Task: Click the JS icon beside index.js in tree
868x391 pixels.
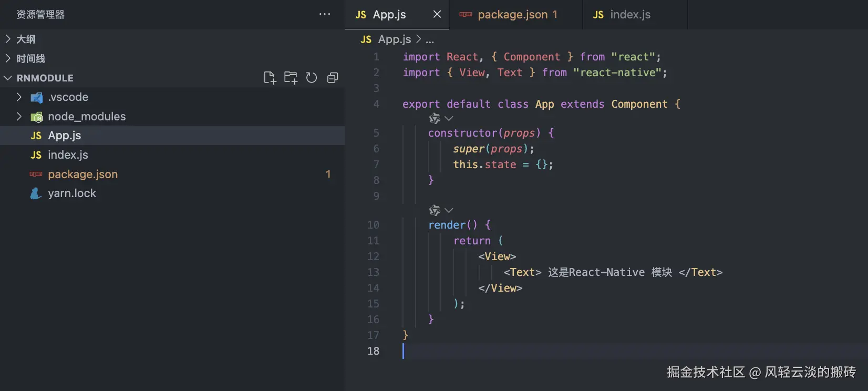Action: click(x=36, y=155)
